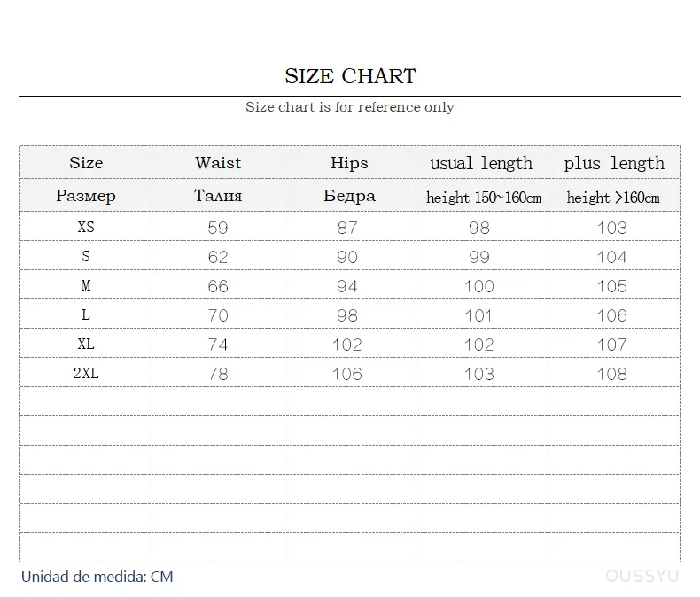Click the Размер header cell

point(86,196)
